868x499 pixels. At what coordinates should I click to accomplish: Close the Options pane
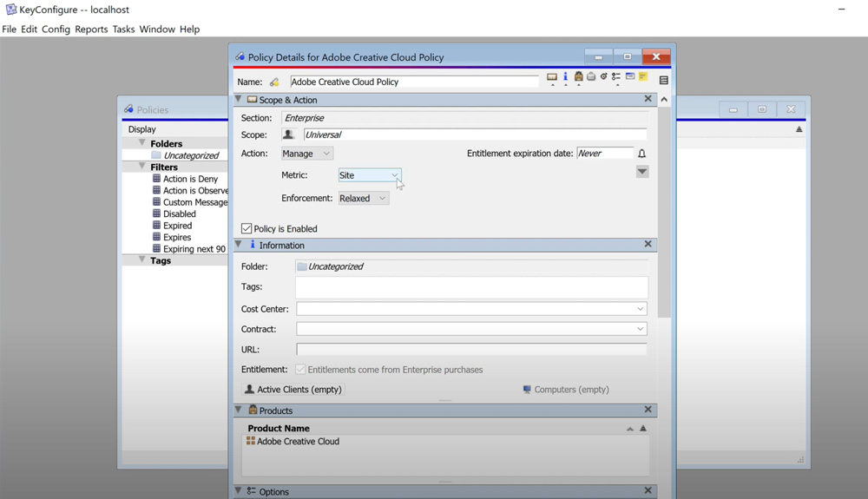[648, 490]
